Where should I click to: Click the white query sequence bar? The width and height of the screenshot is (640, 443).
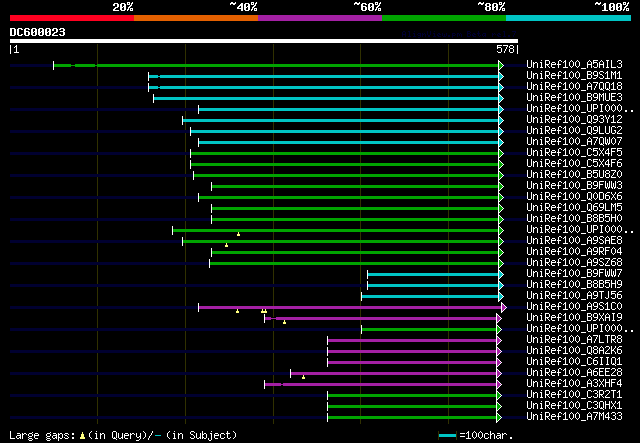pos(264,41)
